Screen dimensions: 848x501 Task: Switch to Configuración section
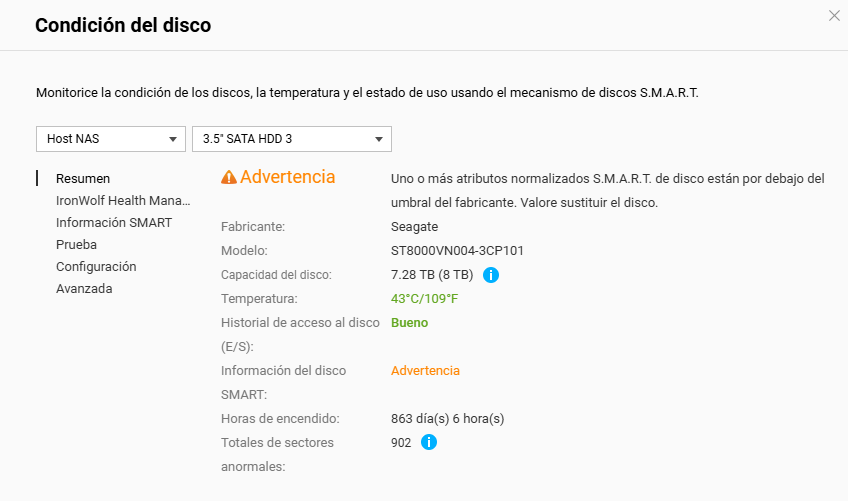click(96, 266)
